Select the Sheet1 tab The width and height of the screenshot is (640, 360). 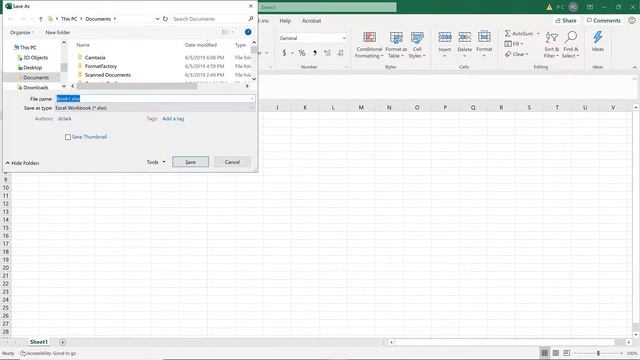(39, 342)
